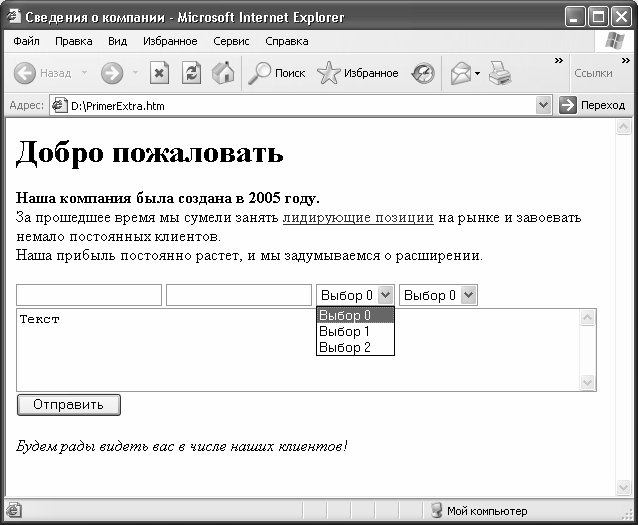Click the Go arrow (Переход) button
Image resolution: width=638 pixels, height=525 pixels.
pyautogui.click(x=592, y=105)
